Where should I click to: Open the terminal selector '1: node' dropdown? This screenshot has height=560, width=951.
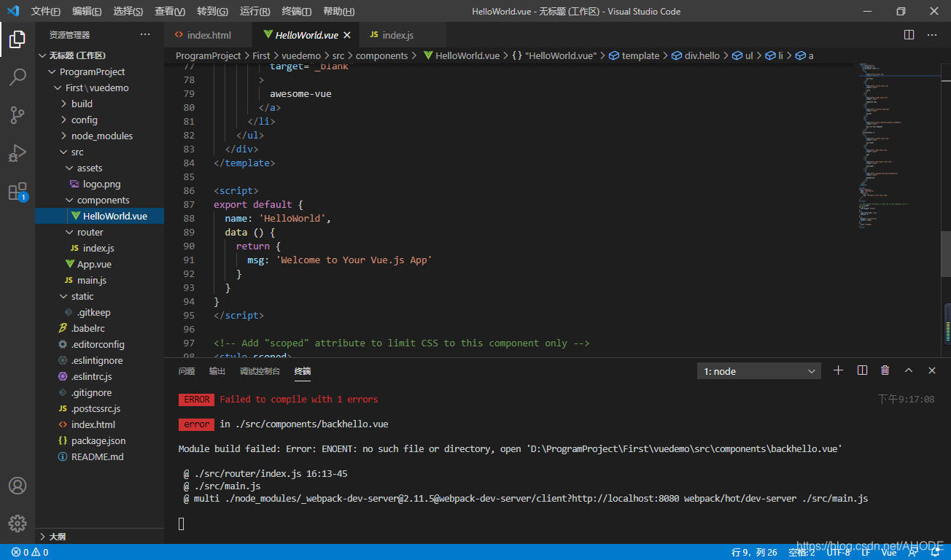pos(759,371)
